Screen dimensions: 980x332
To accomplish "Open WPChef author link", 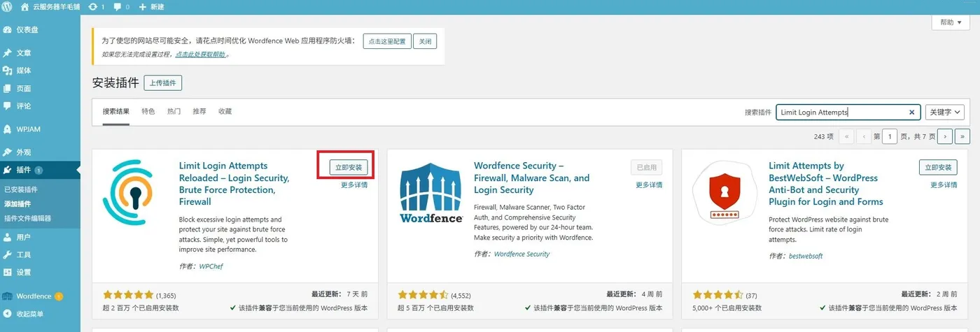I will click(x=211, y=266).
